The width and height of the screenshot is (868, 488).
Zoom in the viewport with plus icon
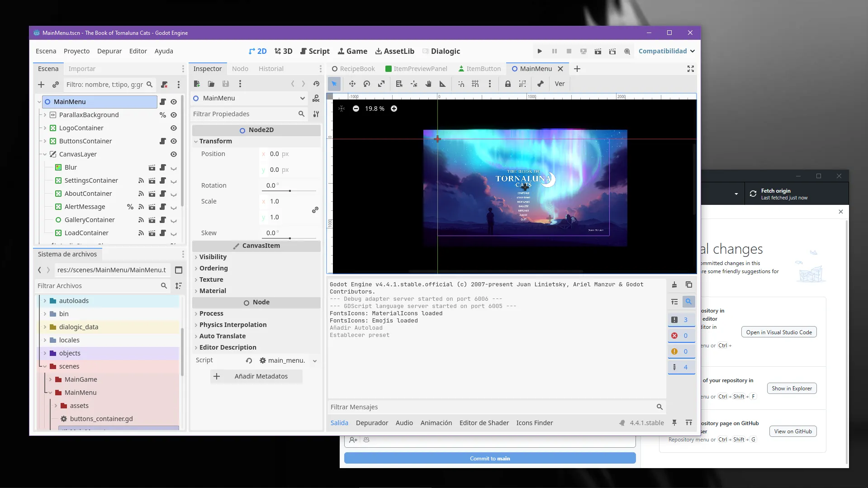pos(394,109)
